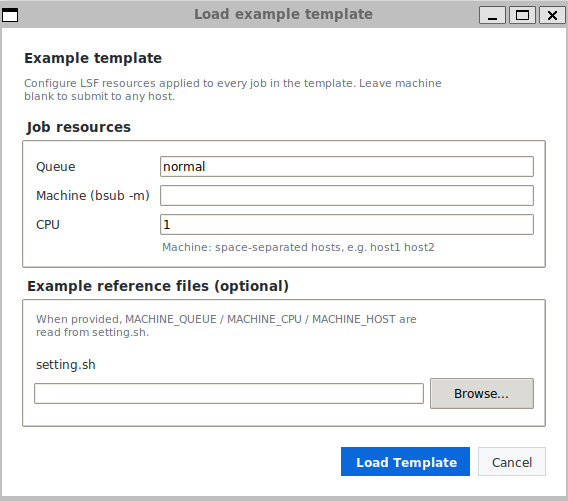Viewport: 568px width, 501px height.
Task: Click Example reference files (optional) heading
Action: click(158, 286)
